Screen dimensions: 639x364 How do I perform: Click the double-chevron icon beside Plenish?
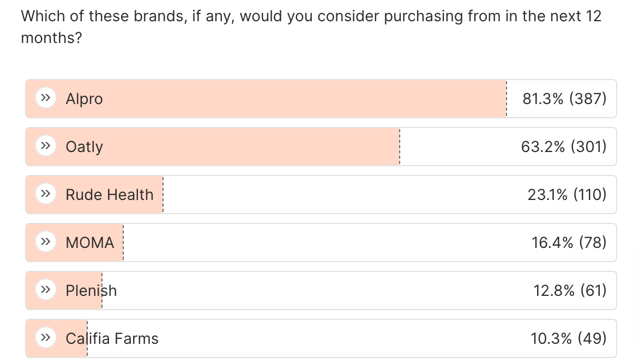click(x=46, y=289)
